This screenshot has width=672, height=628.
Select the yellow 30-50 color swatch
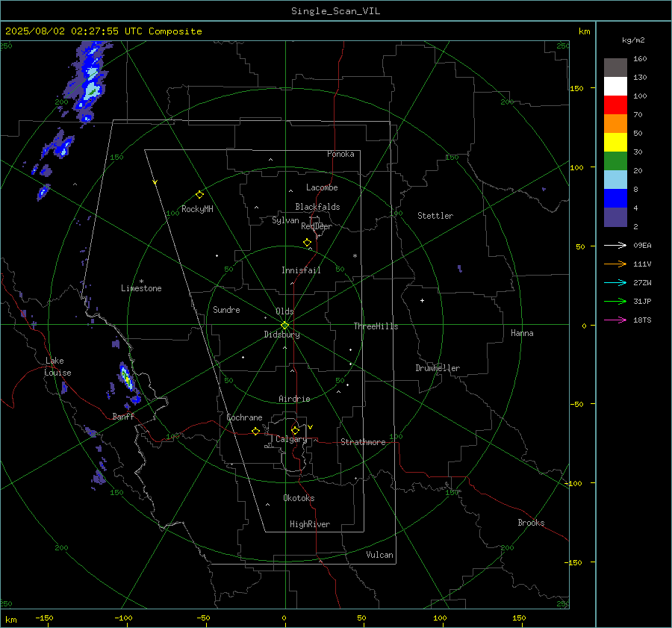coord(615,143)
